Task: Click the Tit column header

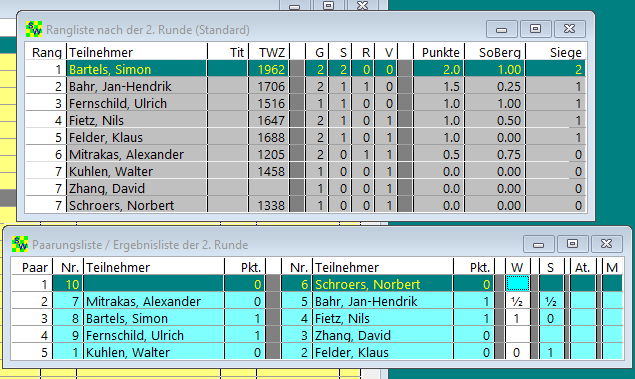Action: [x=237, y=52]
